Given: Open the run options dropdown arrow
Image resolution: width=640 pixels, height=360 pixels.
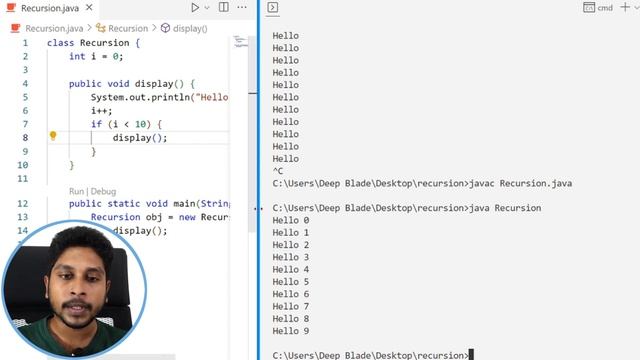Looking at the screenshot, I should [207, 8].
